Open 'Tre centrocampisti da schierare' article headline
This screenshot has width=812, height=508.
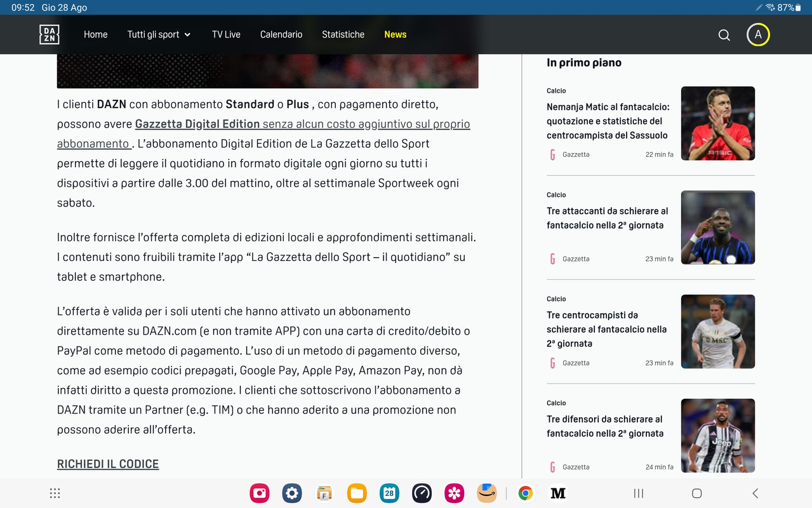[607, 329]
